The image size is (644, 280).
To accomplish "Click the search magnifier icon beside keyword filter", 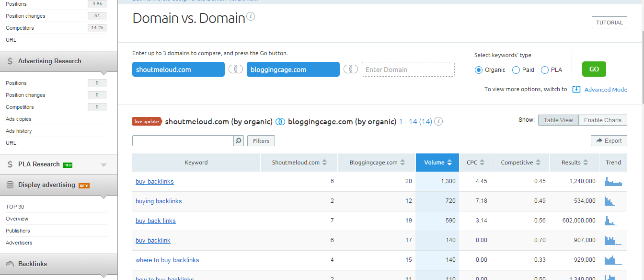I will [239, 141].
